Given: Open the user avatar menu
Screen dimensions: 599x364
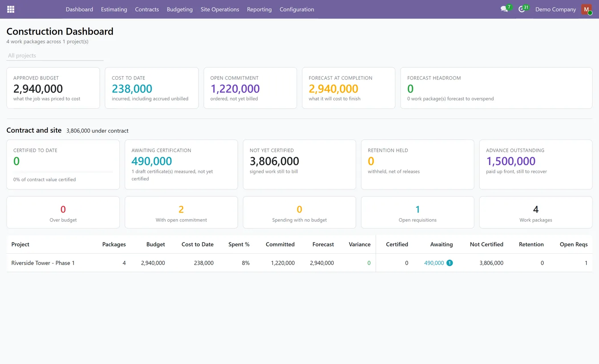Looking at the screenshot, I should pos(586,9).
